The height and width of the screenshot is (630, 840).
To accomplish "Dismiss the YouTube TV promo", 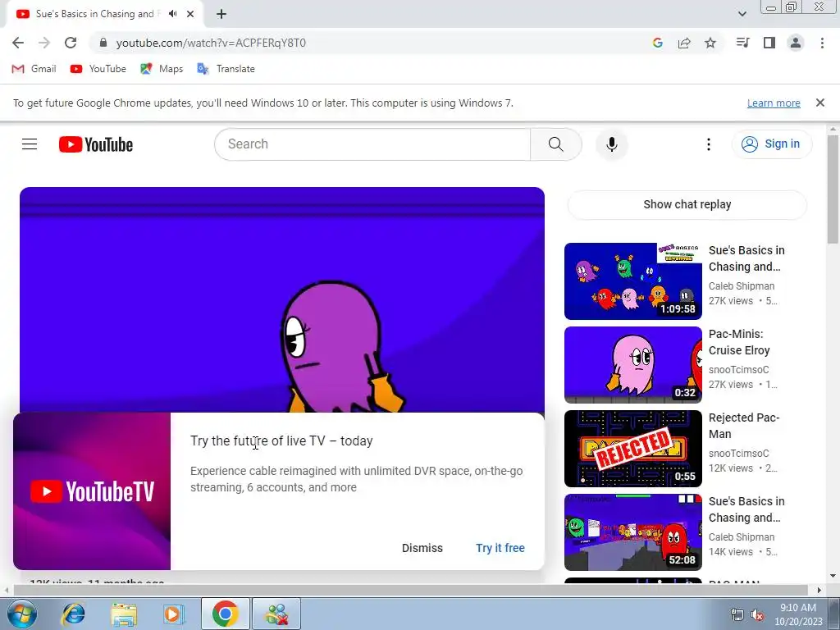I will point(422,548).
